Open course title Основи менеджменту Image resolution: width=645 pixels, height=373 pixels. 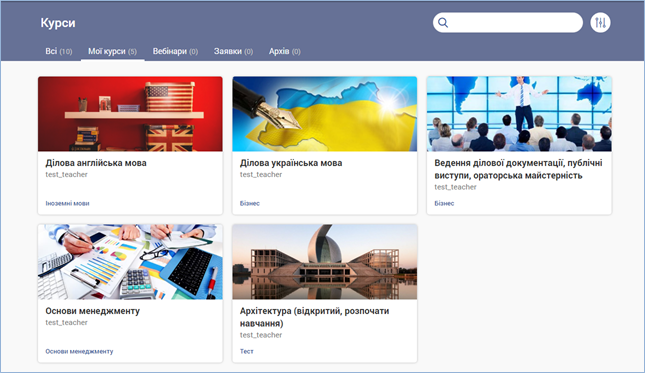click(93, 311)
